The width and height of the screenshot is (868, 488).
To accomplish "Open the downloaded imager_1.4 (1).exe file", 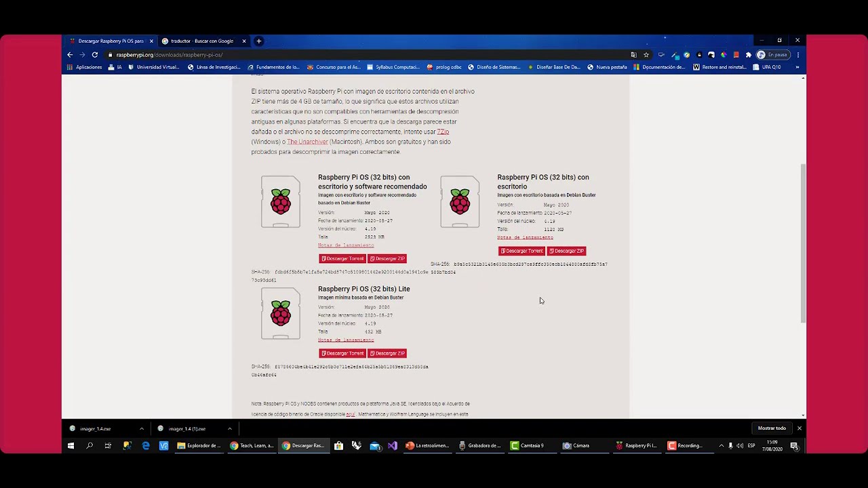I will click(186, 428).
